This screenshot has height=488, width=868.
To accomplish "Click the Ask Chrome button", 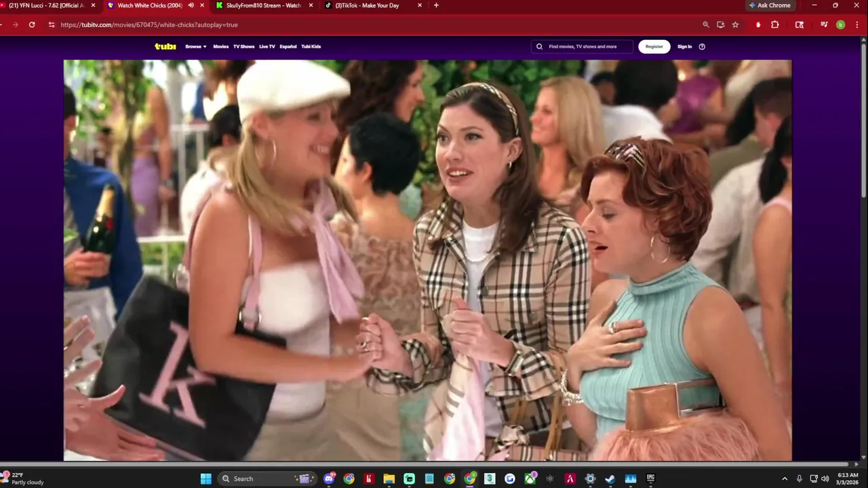I will coord(770,5).
